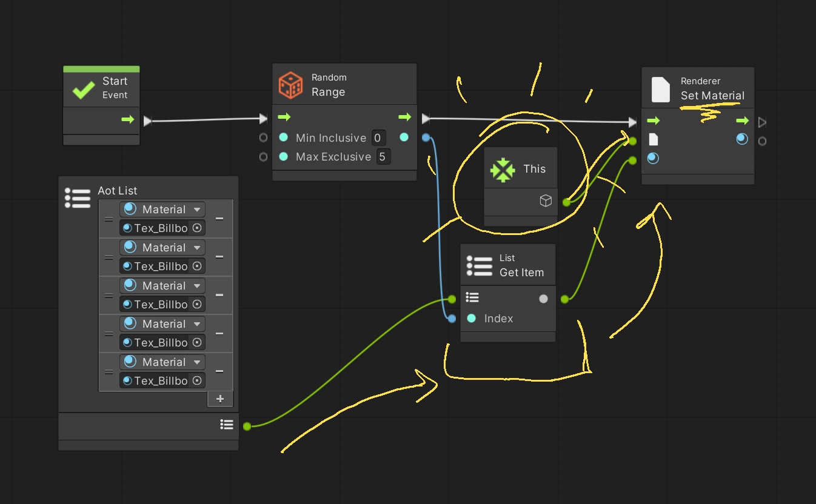The image size is (816, 504).
Task: Click the input flow arrow on Random Range
Action: [284, 117]
